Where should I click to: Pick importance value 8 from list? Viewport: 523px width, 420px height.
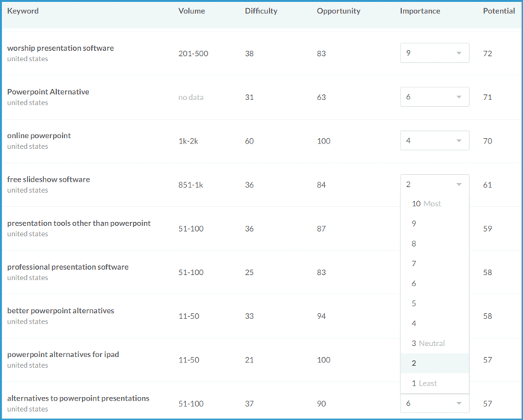pos(415,244)
